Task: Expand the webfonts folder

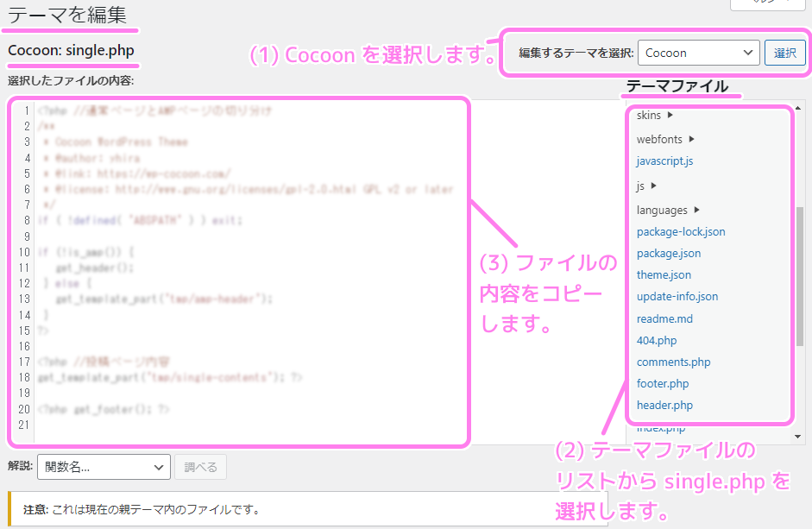Action: pyautogui.click(x=665, y=139)
